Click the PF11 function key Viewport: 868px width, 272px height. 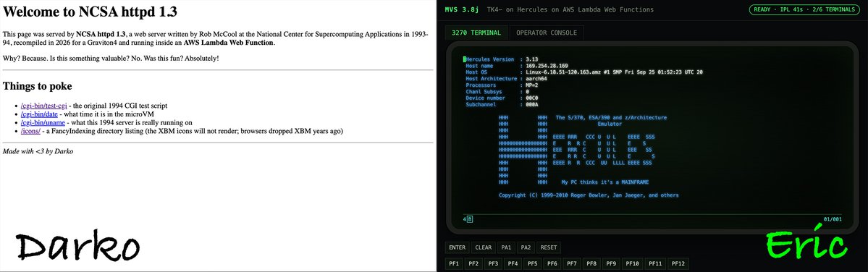coord(655,264)
